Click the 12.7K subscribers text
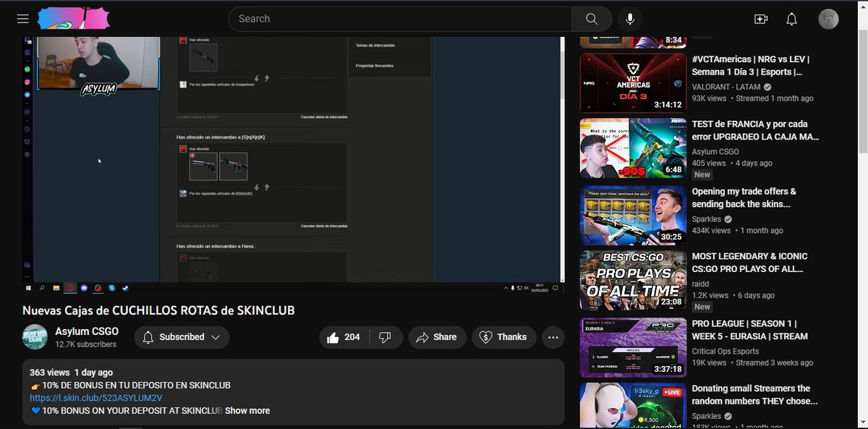 [x=85, y=344]
